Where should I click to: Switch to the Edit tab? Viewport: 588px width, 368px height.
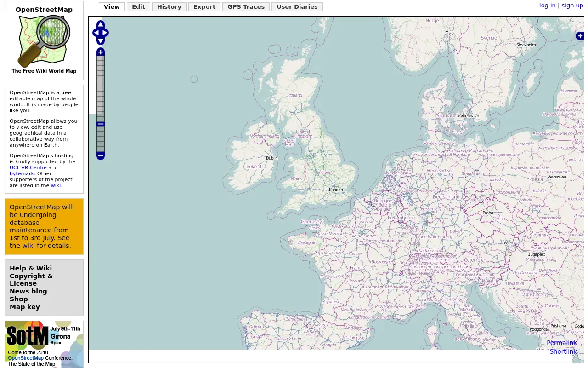[x=138, y=7]
